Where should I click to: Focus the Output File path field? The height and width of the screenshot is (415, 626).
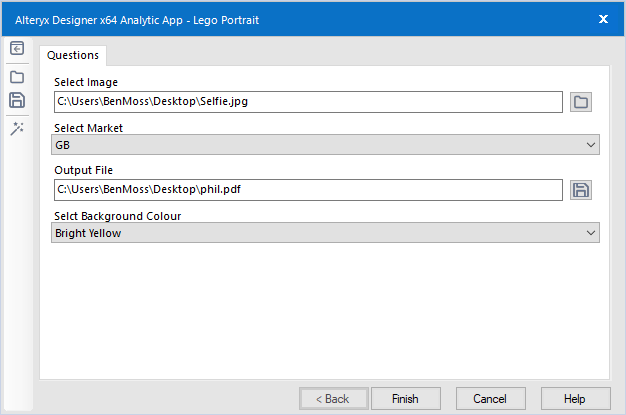tap(308, 190)
